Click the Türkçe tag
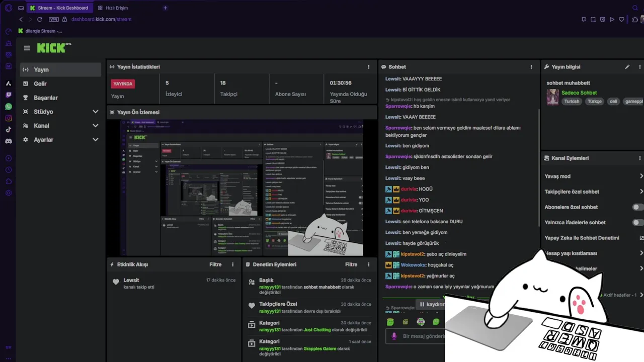Image resolution: width=644 pixels, height=362 pixels. [594, 101]
